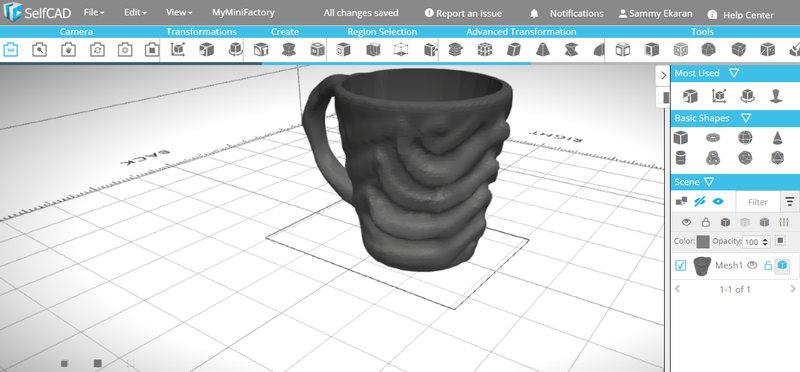Open MyMiniFactory link
The image size is (800, 372).
tap(243, 12)
